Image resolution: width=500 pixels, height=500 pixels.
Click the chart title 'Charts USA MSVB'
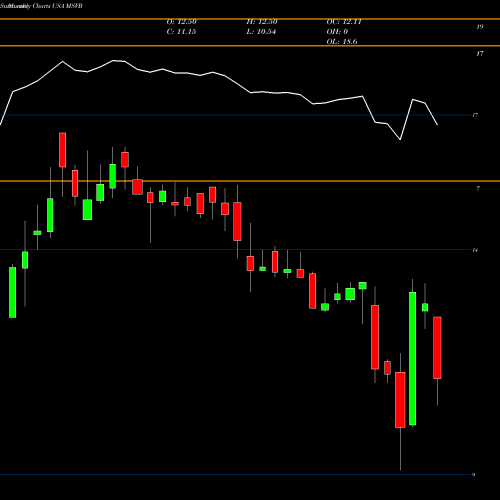click(58, 6)
